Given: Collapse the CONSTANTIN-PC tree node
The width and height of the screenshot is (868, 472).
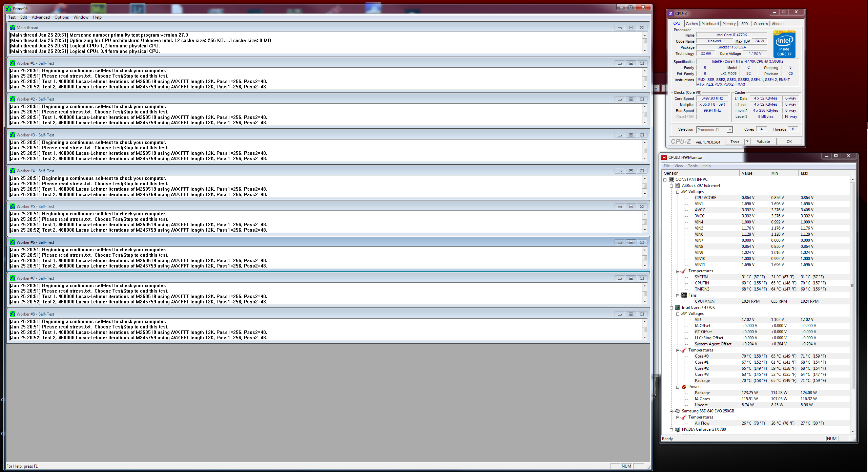Looking at the screenshot, I should [x=665, y=180].
